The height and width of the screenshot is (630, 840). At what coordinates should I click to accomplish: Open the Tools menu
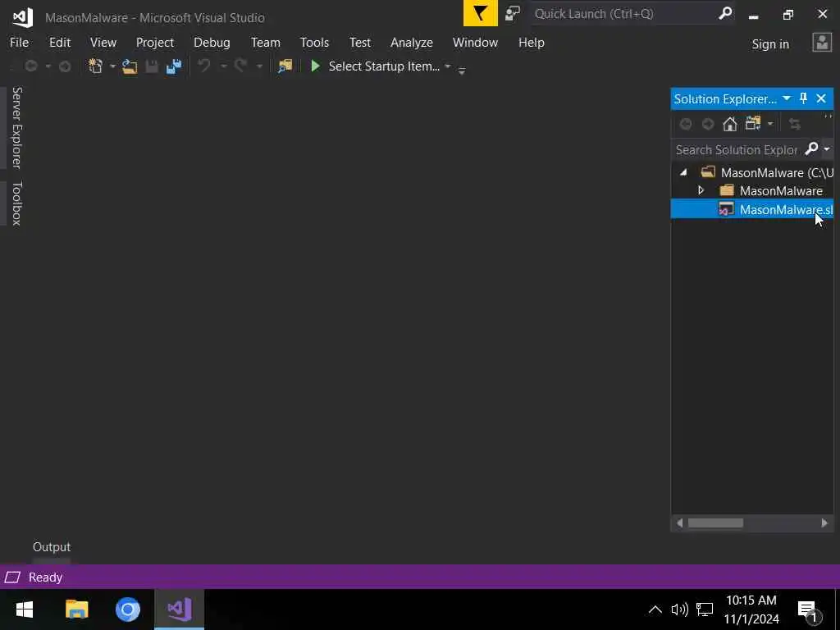click(x=314, y=43)
